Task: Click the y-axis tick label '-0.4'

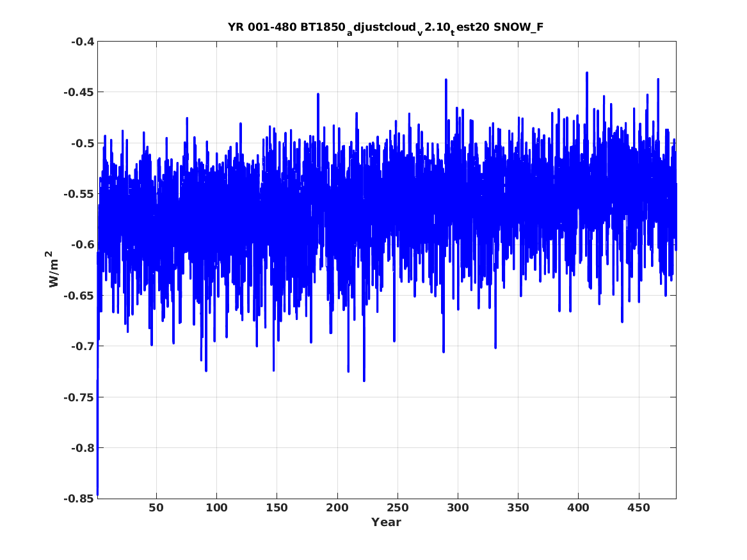Action: tap(83, 42)
